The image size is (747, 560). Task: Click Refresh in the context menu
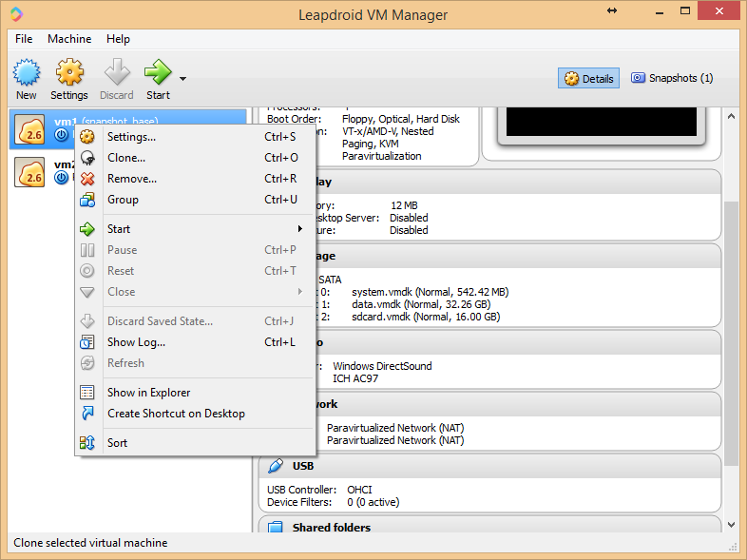click(196, 363)
